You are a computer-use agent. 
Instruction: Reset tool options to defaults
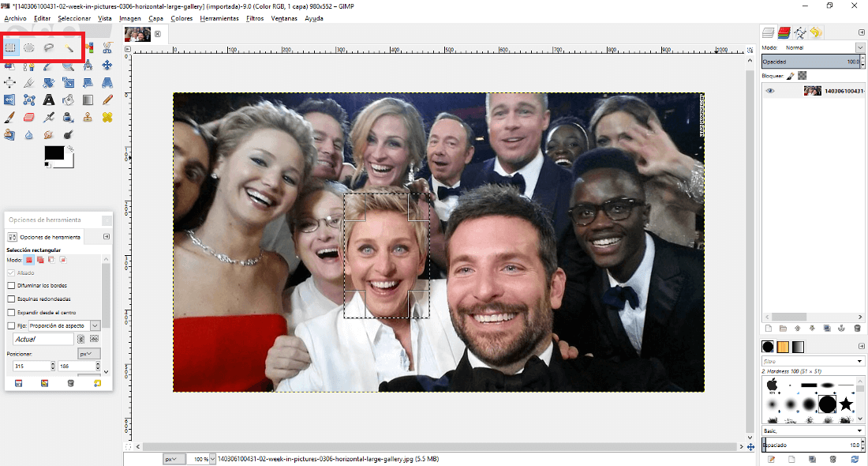97,383
